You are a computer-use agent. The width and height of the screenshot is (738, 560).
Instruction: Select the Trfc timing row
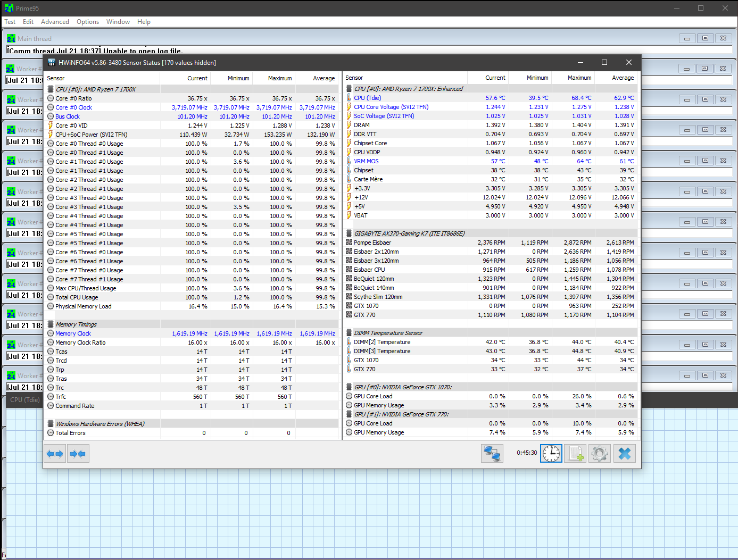coord(192,397)
